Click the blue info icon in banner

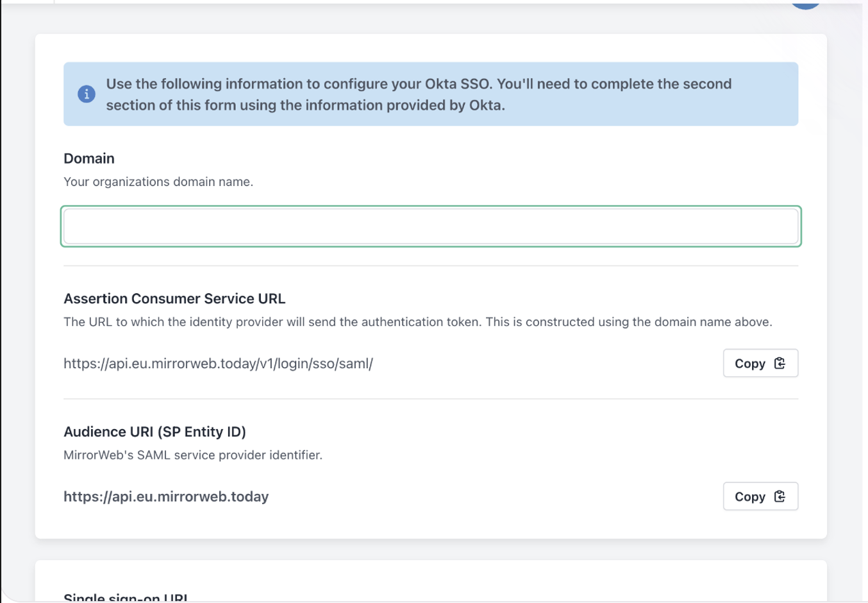(87, 94)
